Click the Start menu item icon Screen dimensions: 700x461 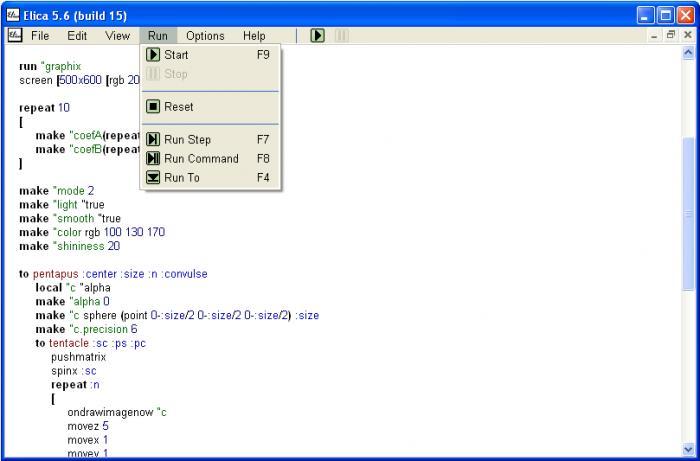tap(153, 55)
